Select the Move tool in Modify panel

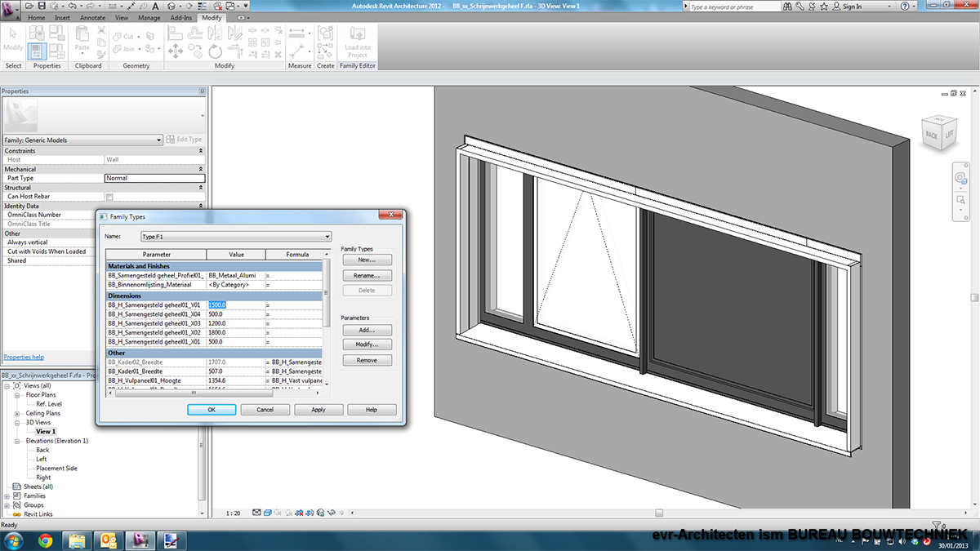pos(175,51)
